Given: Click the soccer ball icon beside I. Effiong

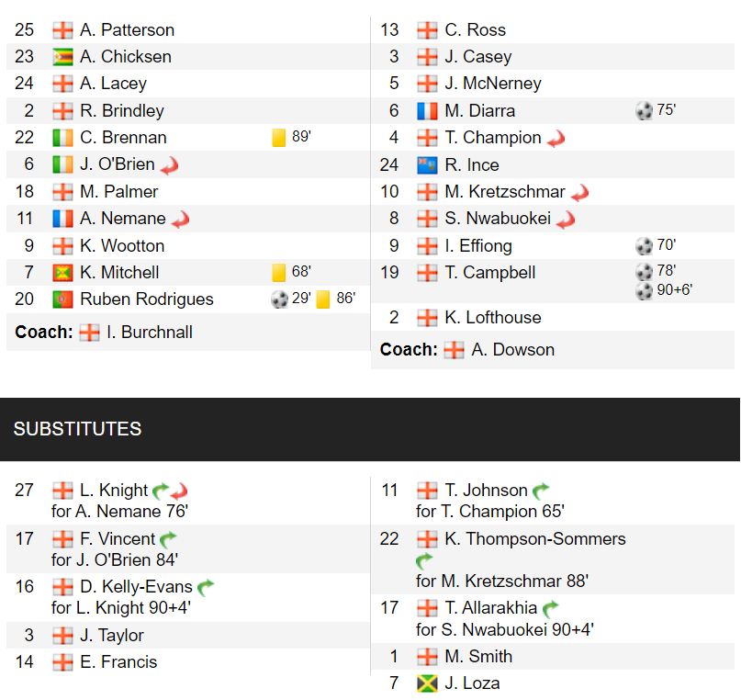Looking at the screenshot, I should 644,246.
